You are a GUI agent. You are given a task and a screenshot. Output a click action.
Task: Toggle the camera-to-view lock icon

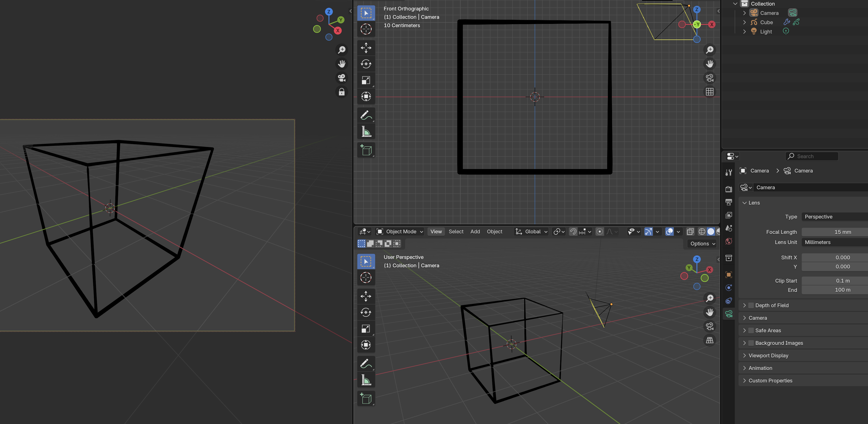tap(342, 92)
